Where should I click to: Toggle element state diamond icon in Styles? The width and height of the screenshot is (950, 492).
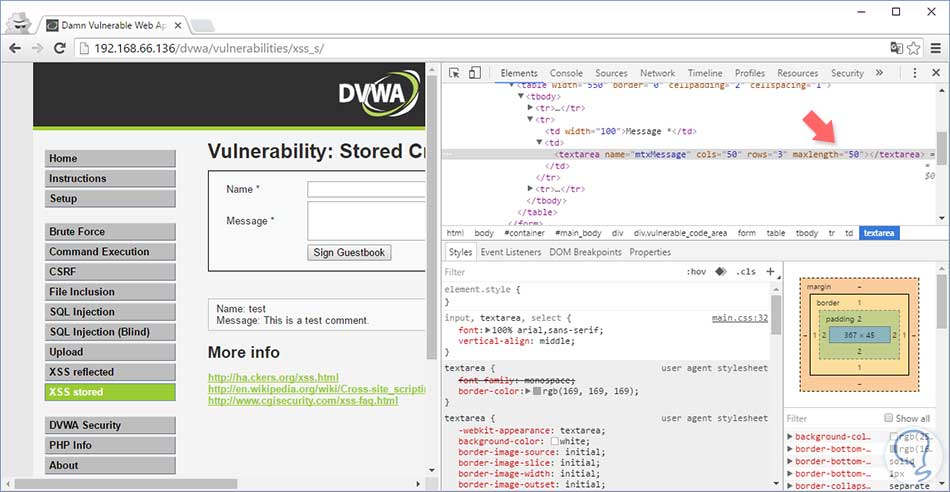pos(720,272)
